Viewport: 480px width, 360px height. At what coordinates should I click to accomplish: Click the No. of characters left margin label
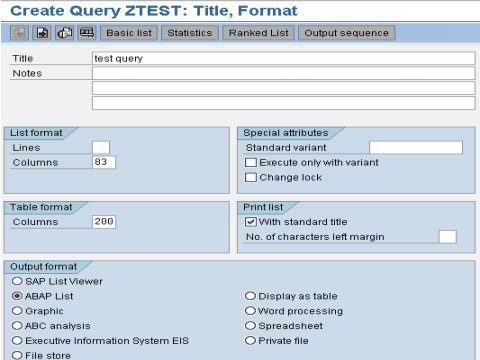point(315,237)
